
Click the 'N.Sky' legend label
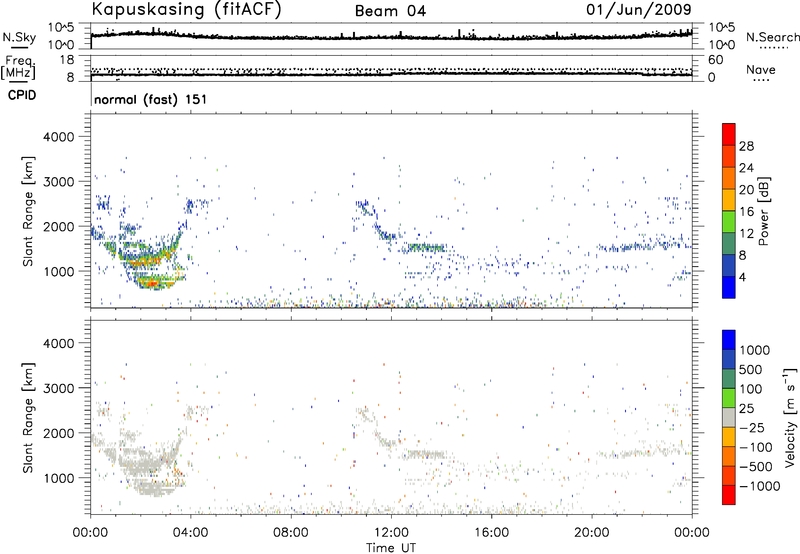point(19,37)
